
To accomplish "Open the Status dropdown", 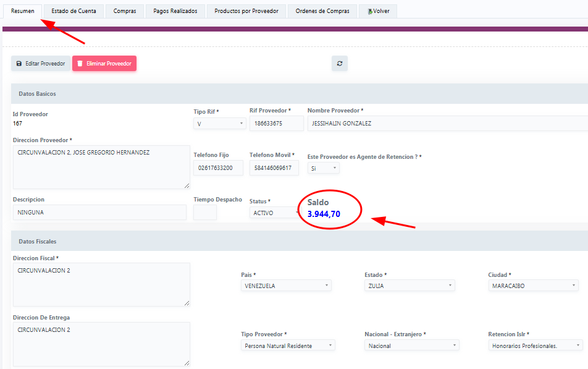I will [274, 213].
